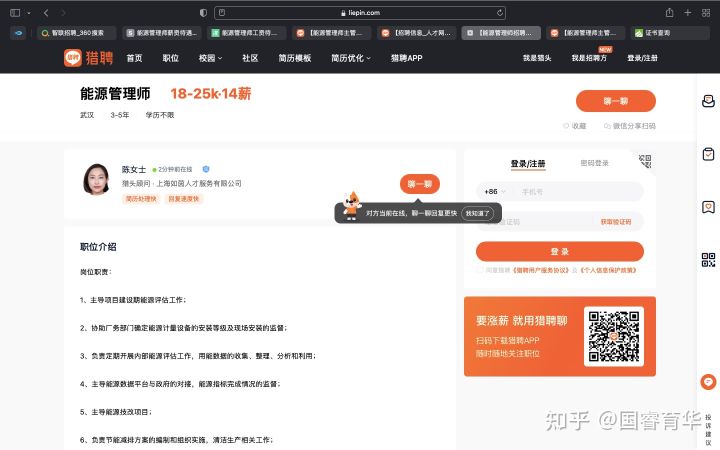This screenshot has width=720, height=450.
Task: Expand the 校园 dropdown menu
Action: tap(210, 58)
